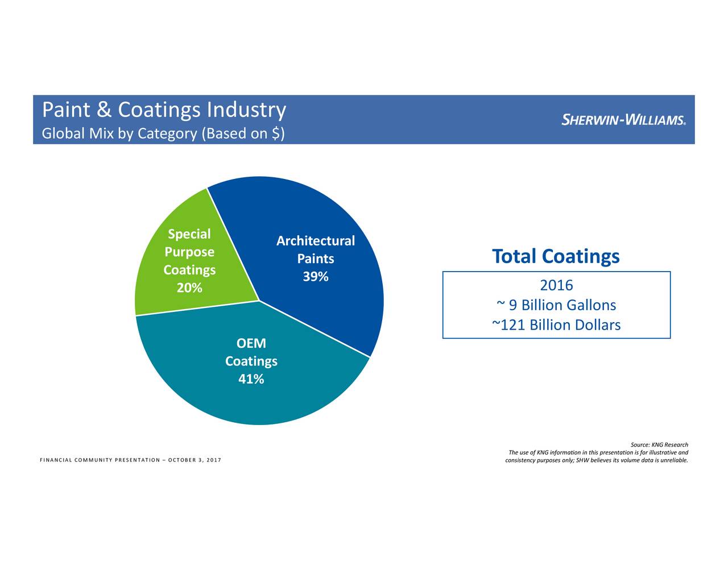Select the 20% label
The height and width of the screenshot is (562, 728).
click(189, 288)
